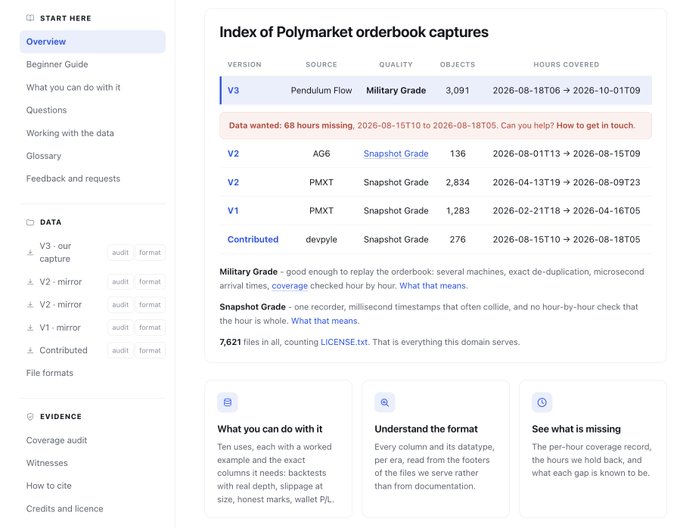This screenshot has height=528, width=680.
Task: Open the Beginner Guide page
Action: [x=57, y=64]
